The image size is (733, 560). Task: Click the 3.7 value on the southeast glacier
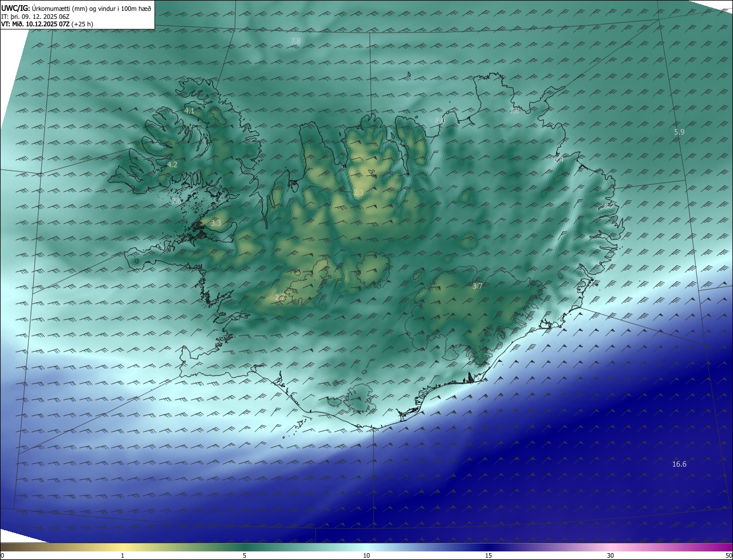477,286
